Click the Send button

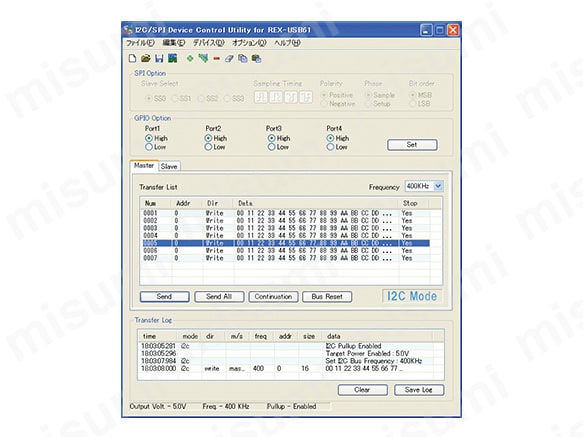[x=164, y=296]
